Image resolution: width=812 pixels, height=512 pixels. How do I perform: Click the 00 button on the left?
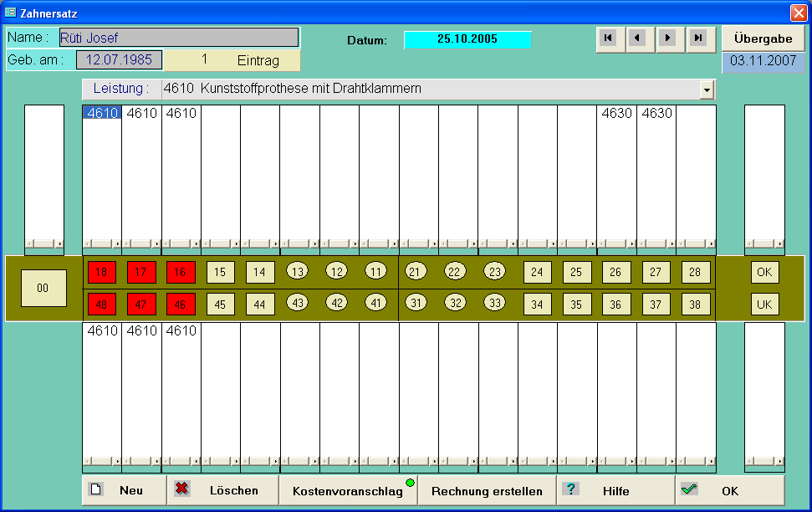pyautogui.click(x=43, y=288)
